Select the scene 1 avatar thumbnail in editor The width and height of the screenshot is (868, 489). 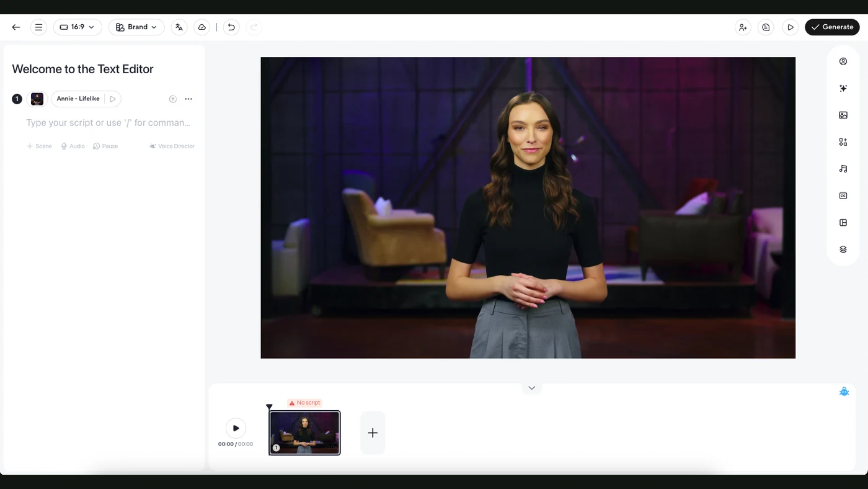(x=37, y=99)
